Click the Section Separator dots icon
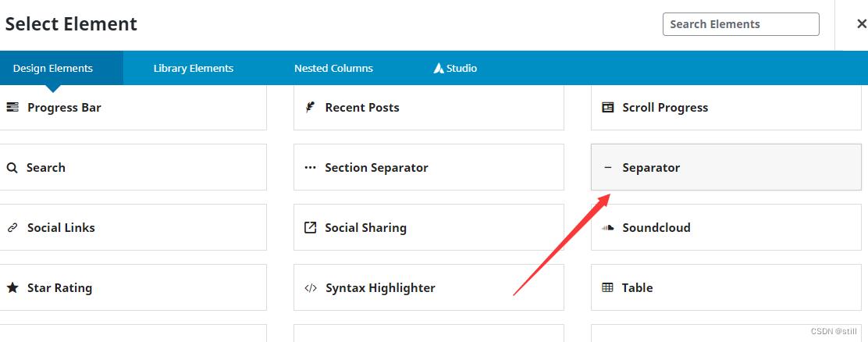Image resolution: width=868 pixels, height=342 pixels. [311, 167]
